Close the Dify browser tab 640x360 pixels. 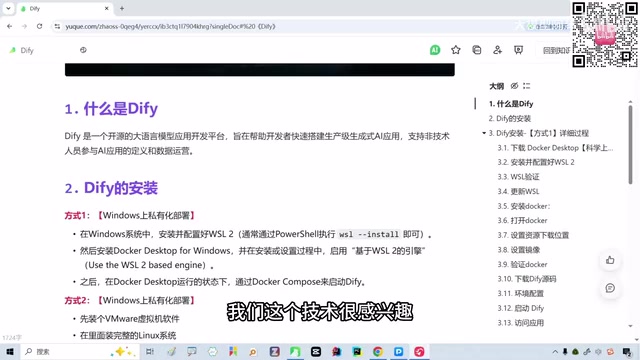[x=107, y=8]
